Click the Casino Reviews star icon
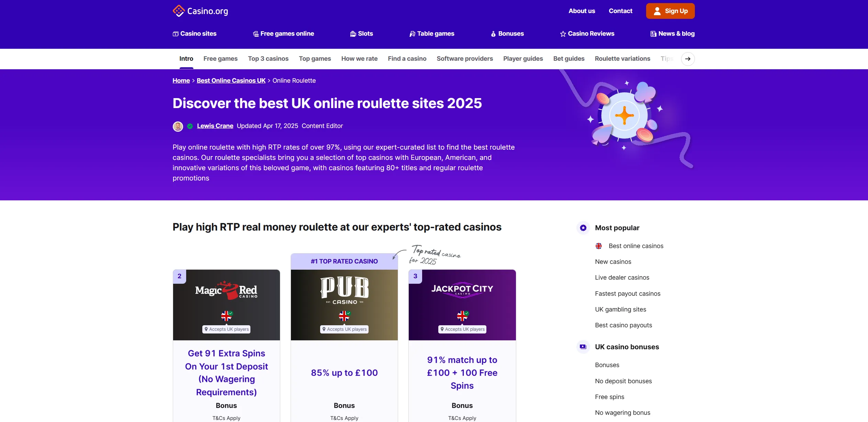868x422 pixels. pos(563,34)
